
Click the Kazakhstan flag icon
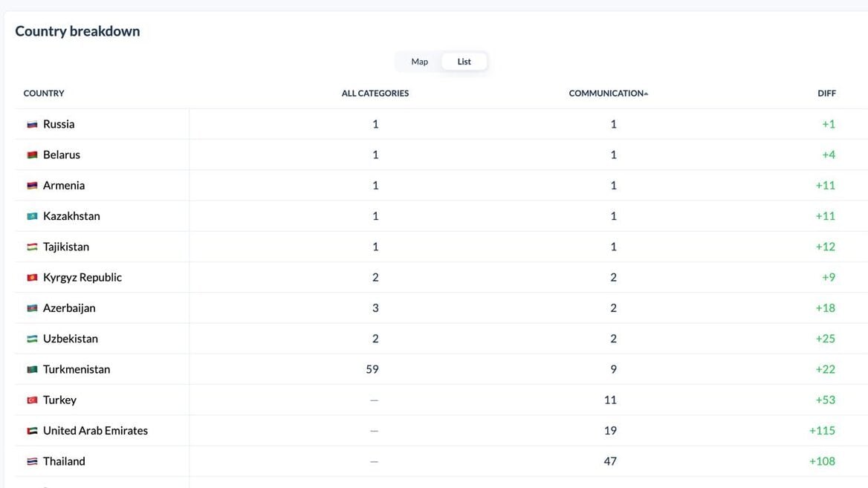[32, 216]
